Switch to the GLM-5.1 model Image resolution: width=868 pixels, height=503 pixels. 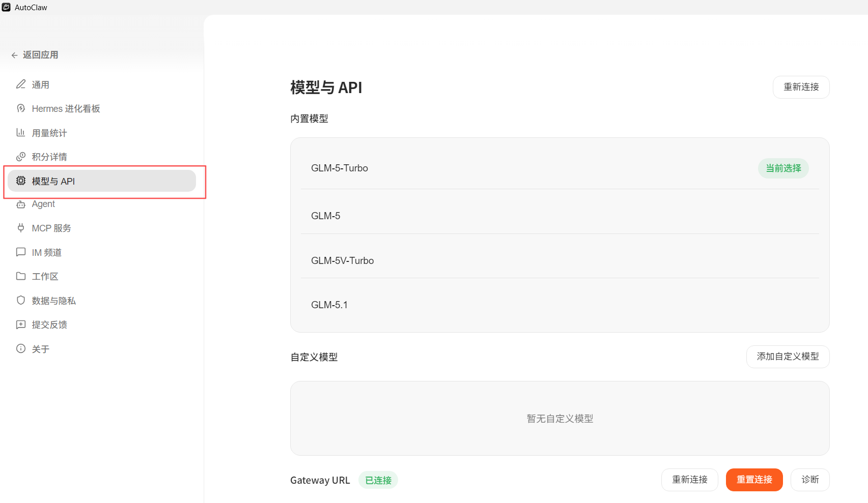point(559,305)
